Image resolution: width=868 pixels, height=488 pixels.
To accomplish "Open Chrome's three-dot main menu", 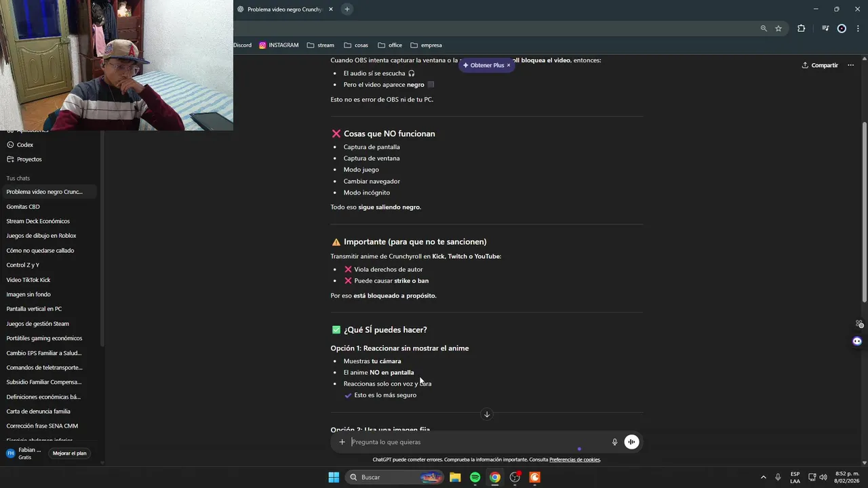I will click(x=859, y=28).
